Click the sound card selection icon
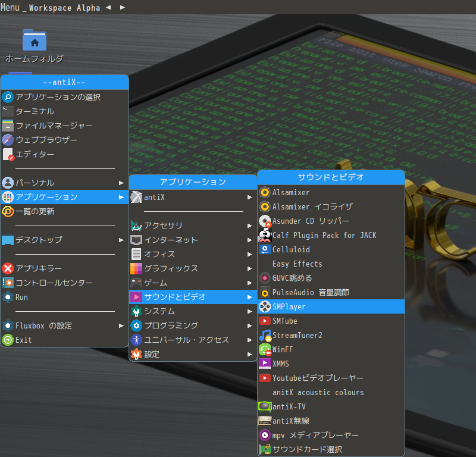Viewport: 476px width, 457px height. 265,449
